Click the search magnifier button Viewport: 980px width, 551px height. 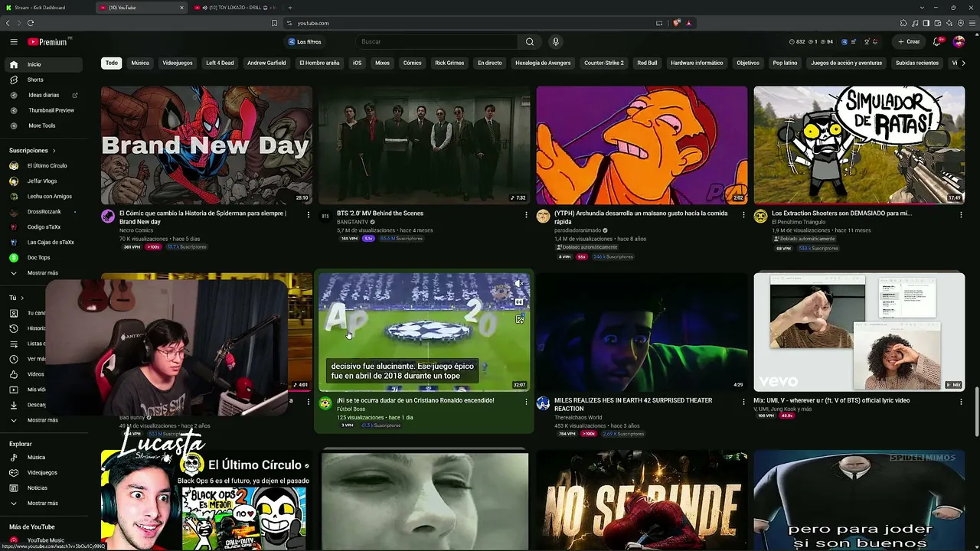click(529, 42)
